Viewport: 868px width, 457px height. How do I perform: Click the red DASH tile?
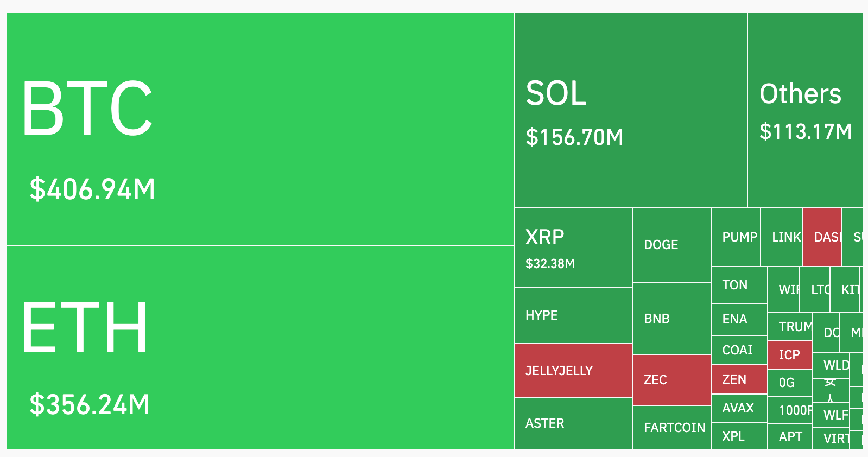click(822, 237)
